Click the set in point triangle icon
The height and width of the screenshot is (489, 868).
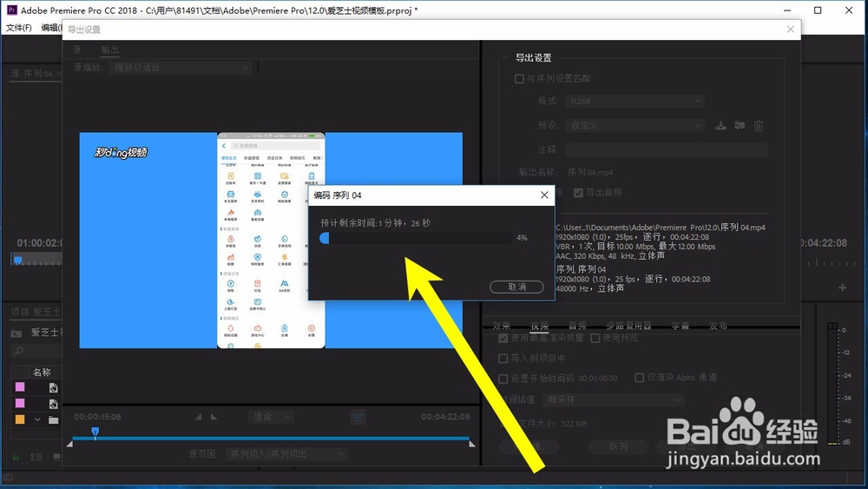click(x=199, y=416)
